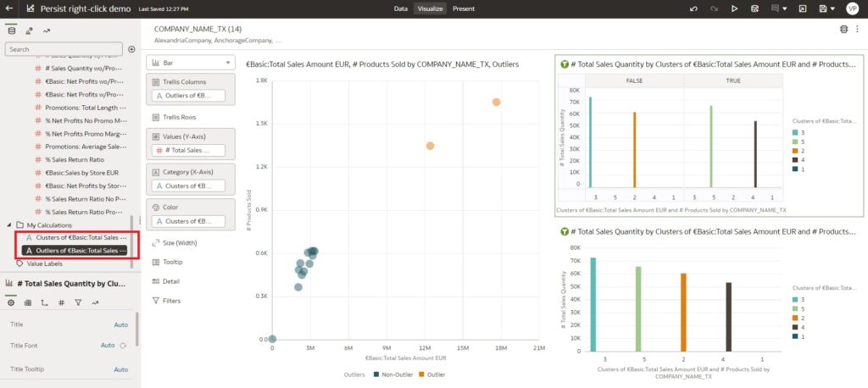Click the Persist right-click demo workbook title

tap(86, 8)
